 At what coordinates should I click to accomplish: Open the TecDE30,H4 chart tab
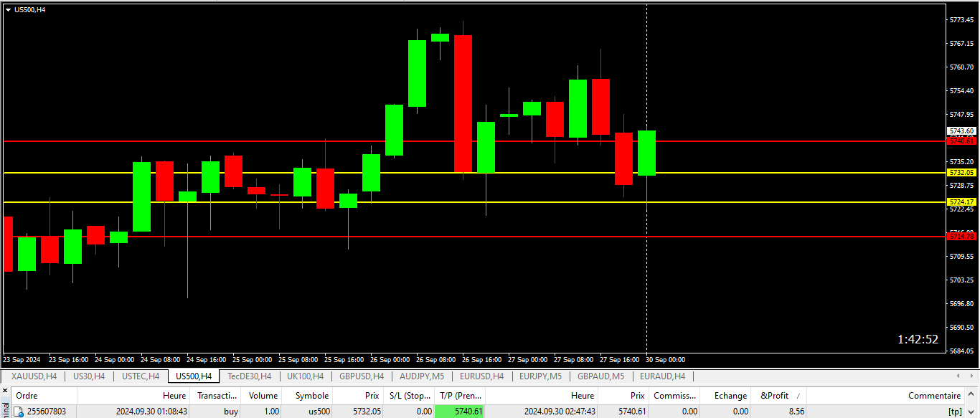[249, 376]
